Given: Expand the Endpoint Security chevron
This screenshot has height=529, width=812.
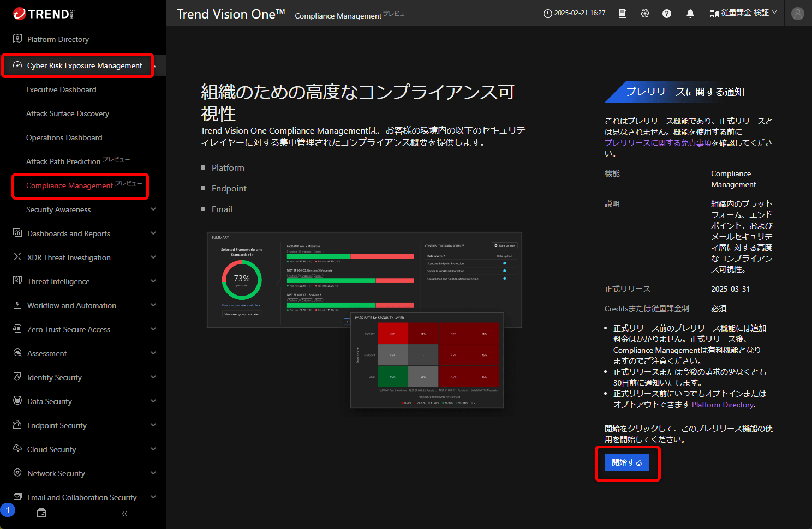Looking at the screenshot, I should coord(153,425).
